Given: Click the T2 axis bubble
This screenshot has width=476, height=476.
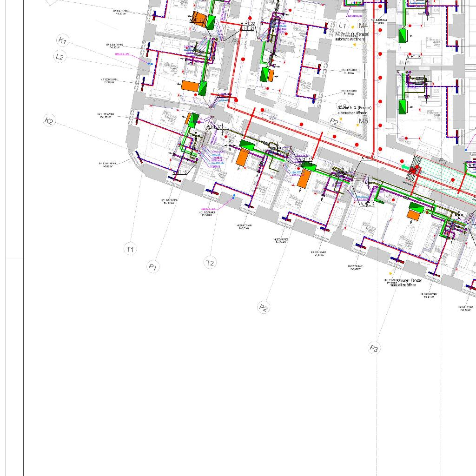Looking at the screenshot, I should click(210, 263).
